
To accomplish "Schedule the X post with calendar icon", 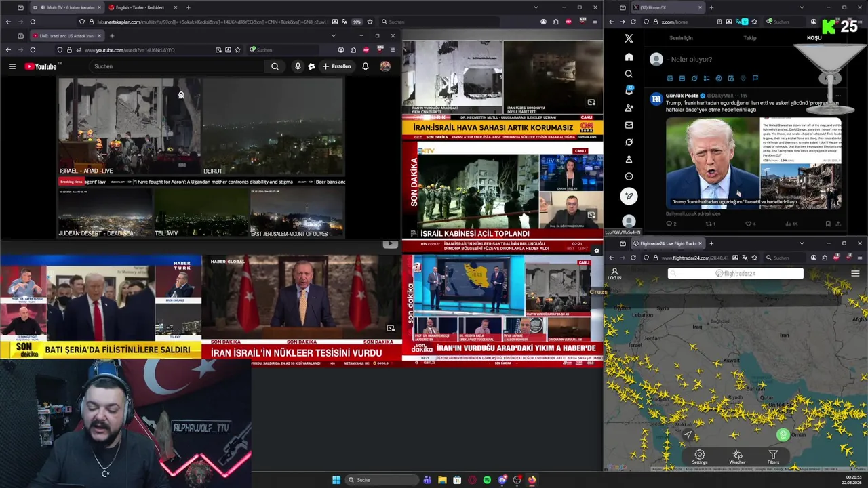I will point(731,79).
